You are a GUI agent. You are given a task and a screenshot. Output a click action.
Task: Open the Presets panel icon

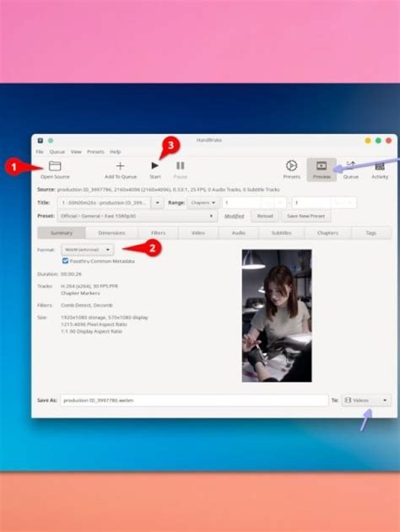pyautogui.click(x=291, y=165)
